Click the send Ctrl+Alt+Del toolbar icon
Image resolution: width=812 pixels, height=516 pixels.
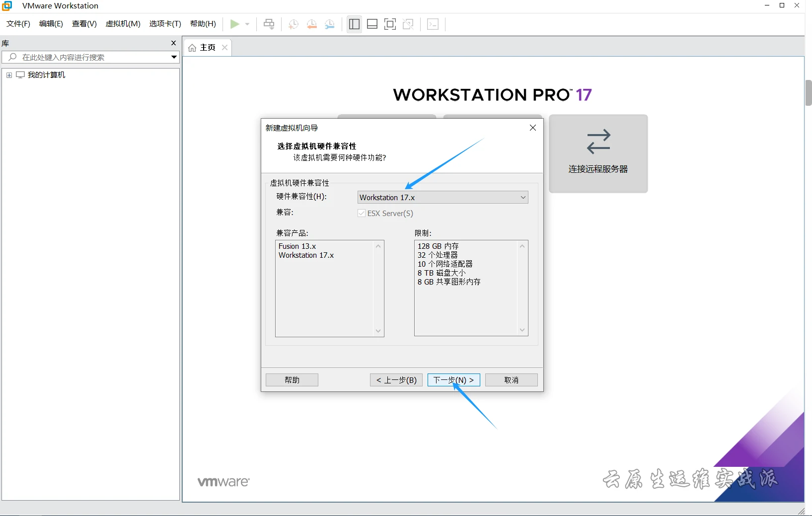[x=269, y=24]
